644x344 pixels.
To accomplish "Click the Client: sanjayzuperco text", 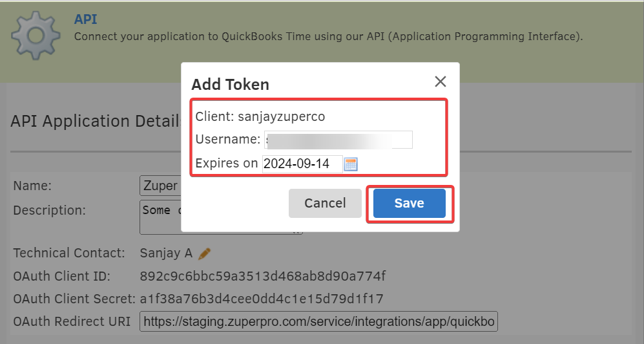I will 260,117.
